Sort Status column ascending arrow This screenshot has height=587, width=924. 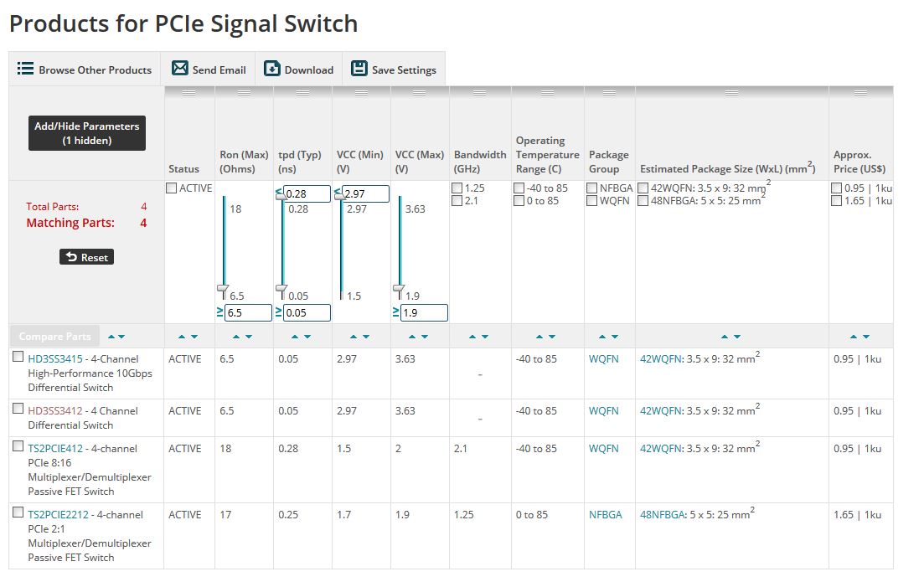pos(182,337)
